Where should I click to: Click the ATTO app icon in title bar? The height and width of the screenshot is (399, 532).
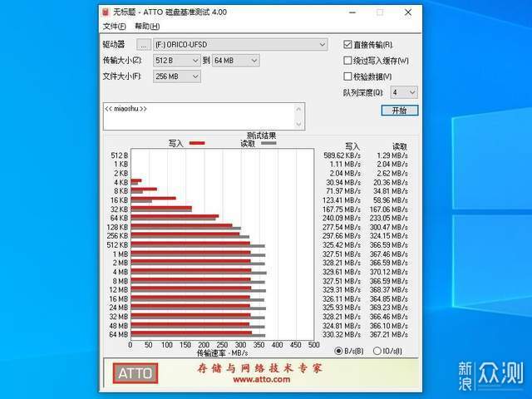click(x=106, y=12)
